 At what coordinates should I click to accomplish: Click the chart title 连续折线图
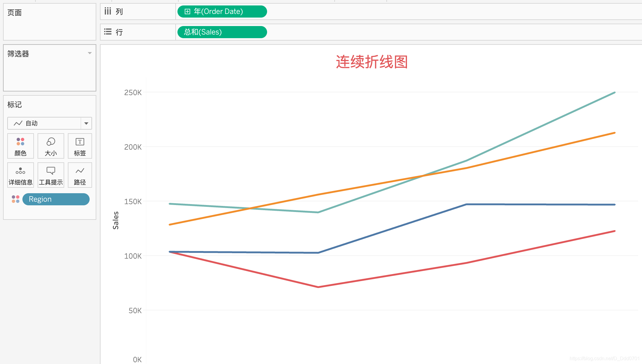[372, 62]
